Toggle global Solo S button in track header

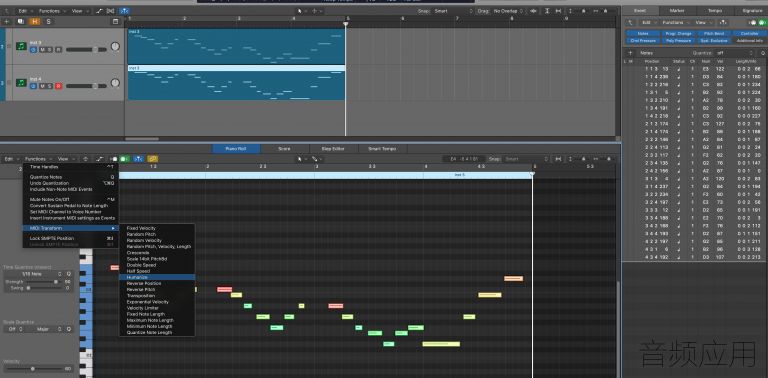pyautogui.click(x=48, y=22)
